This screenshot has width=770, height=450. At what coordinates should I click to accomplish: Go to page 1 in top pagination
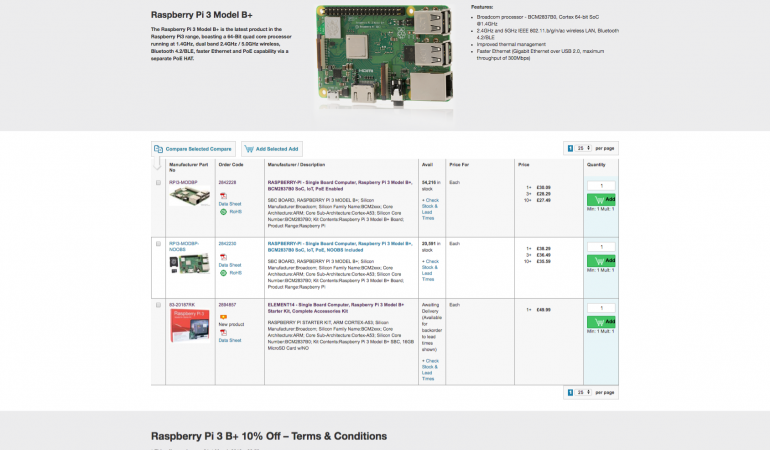point(570,148)
